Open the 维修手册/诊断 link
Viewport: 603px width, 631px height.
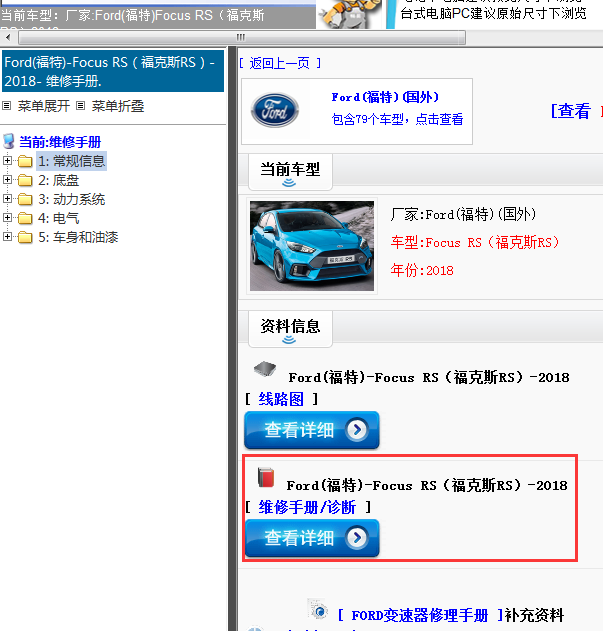[x=307, y=507]
